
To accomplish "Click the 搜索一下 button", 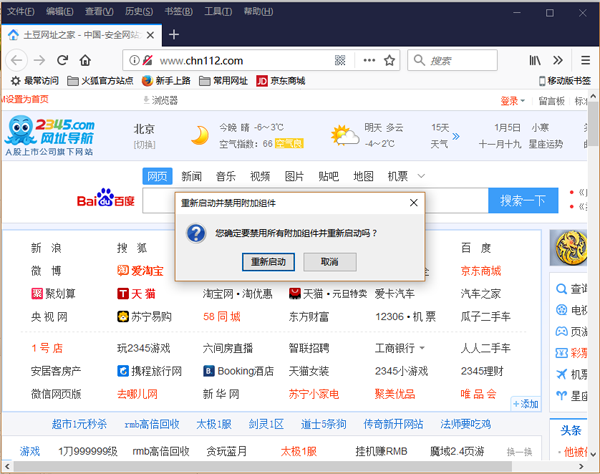I will [523, 200].
